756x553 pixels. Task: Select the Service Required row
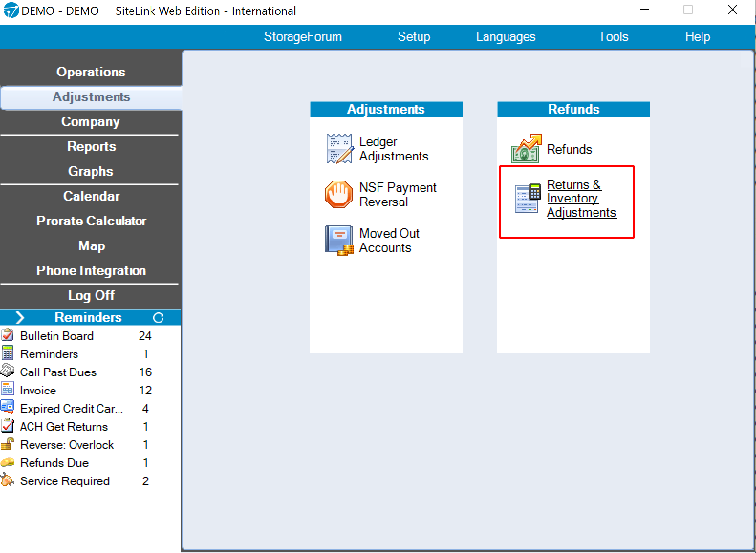(90, 481)
